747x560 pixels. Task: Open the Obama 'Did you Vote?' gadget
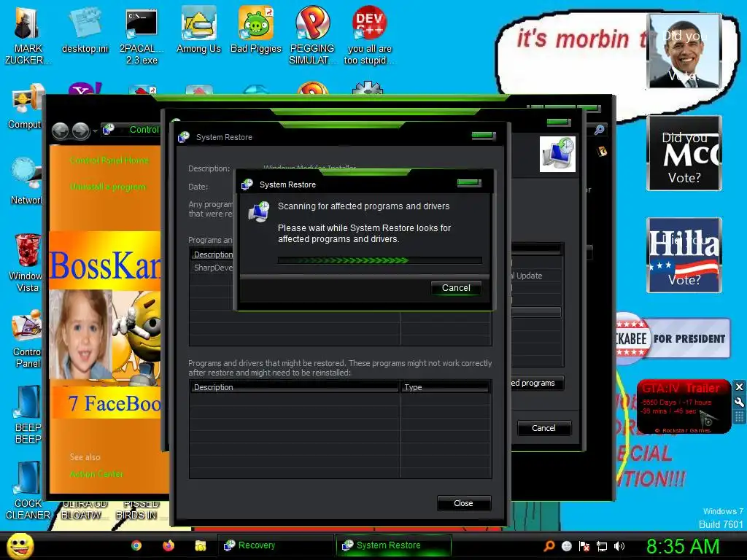pos(684,51)
